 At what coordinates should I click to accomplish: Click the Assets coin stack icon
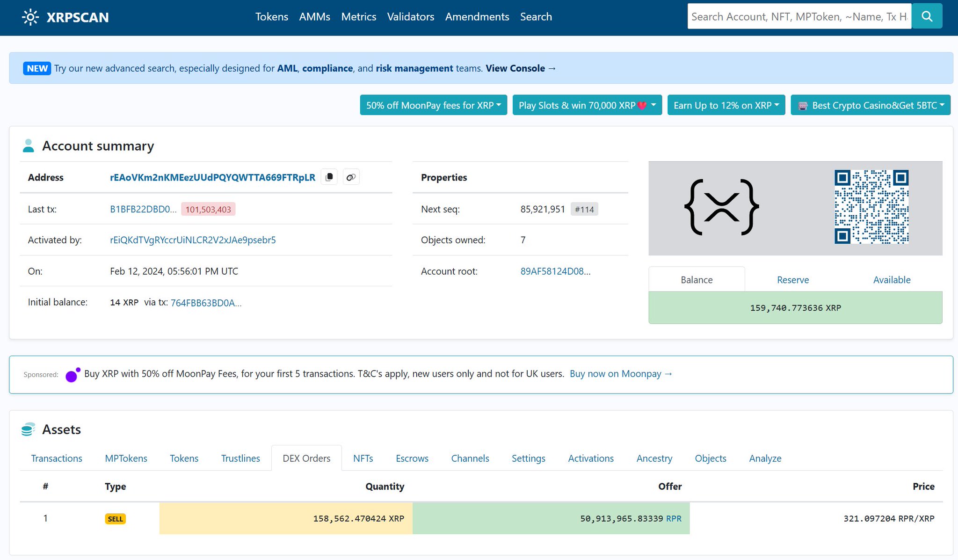coord(28,429)
